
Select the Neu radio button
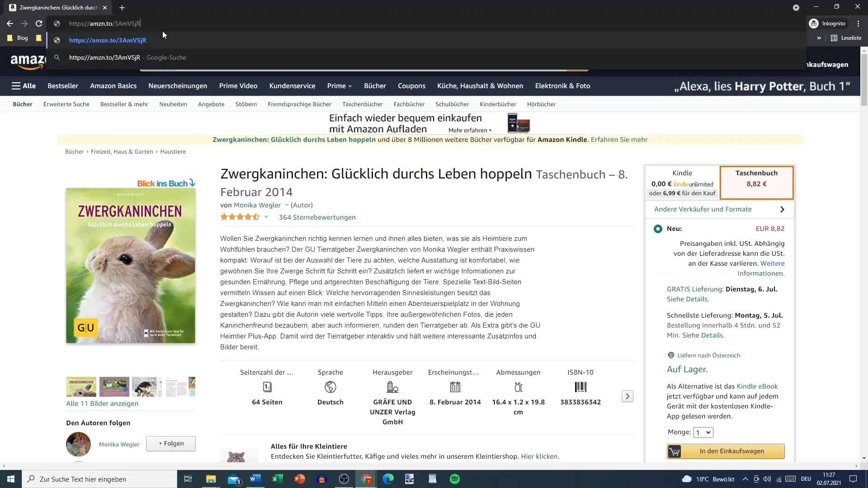pos(658,229)
